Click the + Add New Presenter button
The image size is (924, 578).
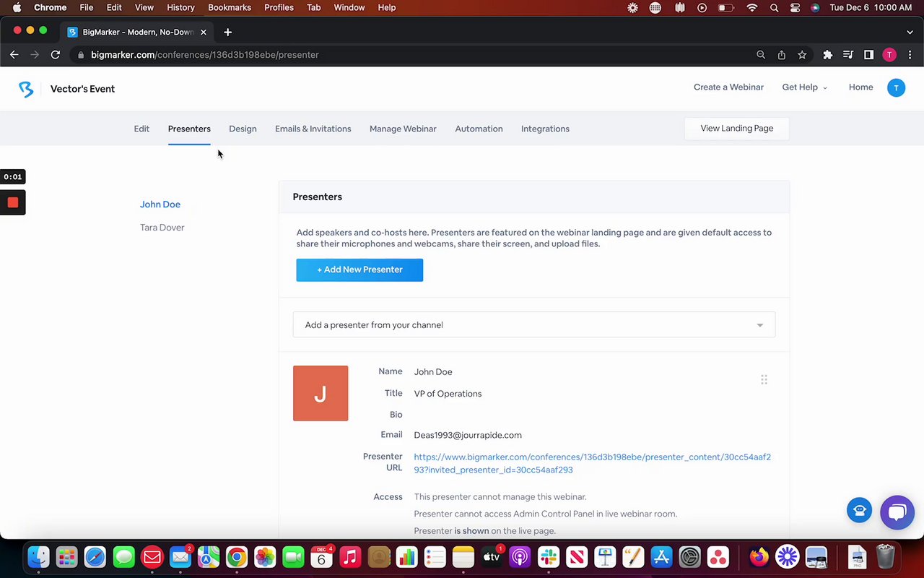click(359, 269)
